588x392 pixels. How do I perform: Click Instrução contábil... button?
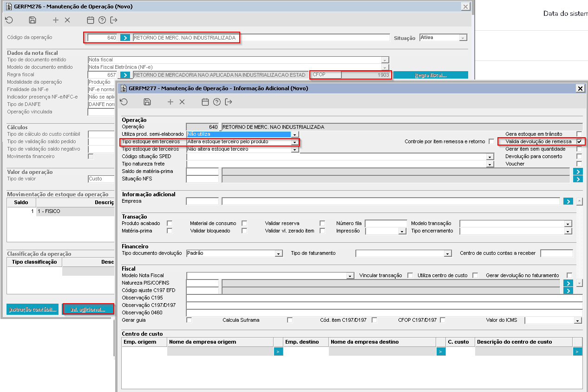pos(33,309)
